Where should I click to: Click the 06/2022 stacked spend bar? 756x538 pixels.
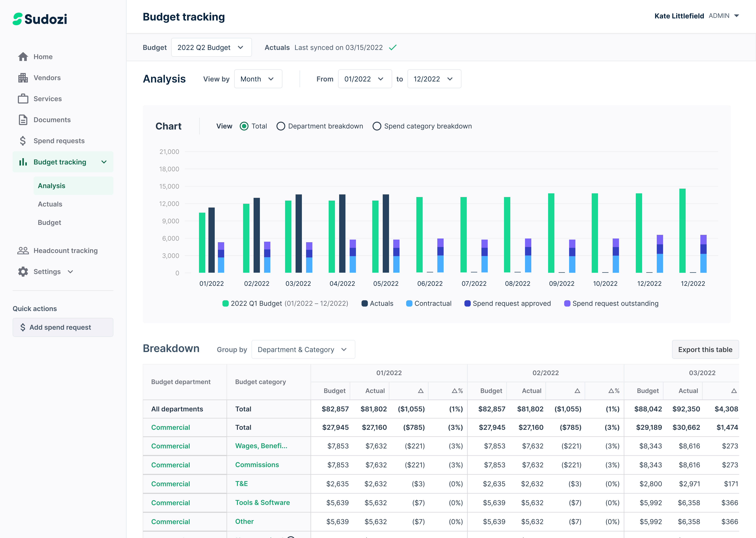point(440,255)
